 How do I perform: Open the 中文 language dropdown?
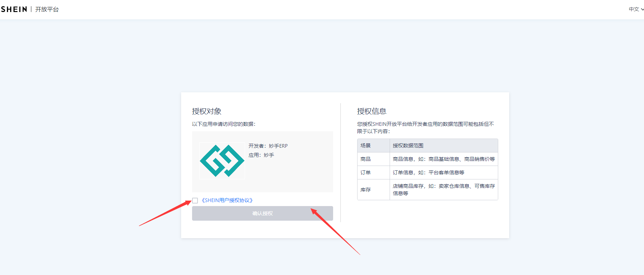click(636, 9)
